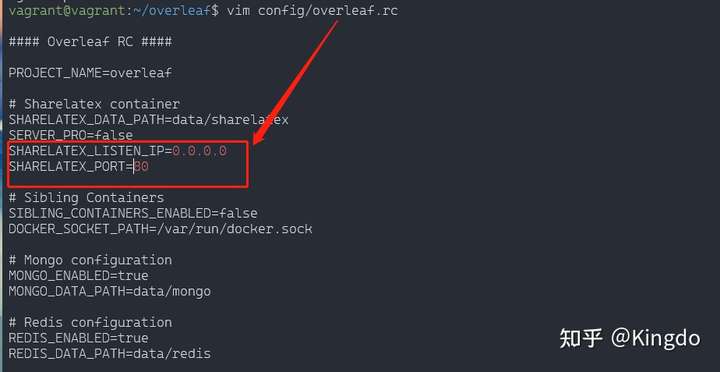Click the Sharelatex container comment line
This screenshot has width=720, height=372.
pyautogui.click(x=94, y=104)
